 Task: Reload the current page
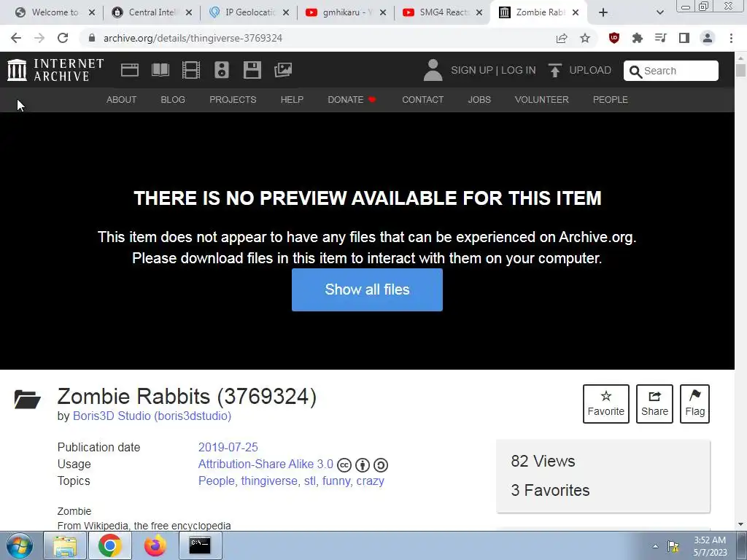coord(63,38)
